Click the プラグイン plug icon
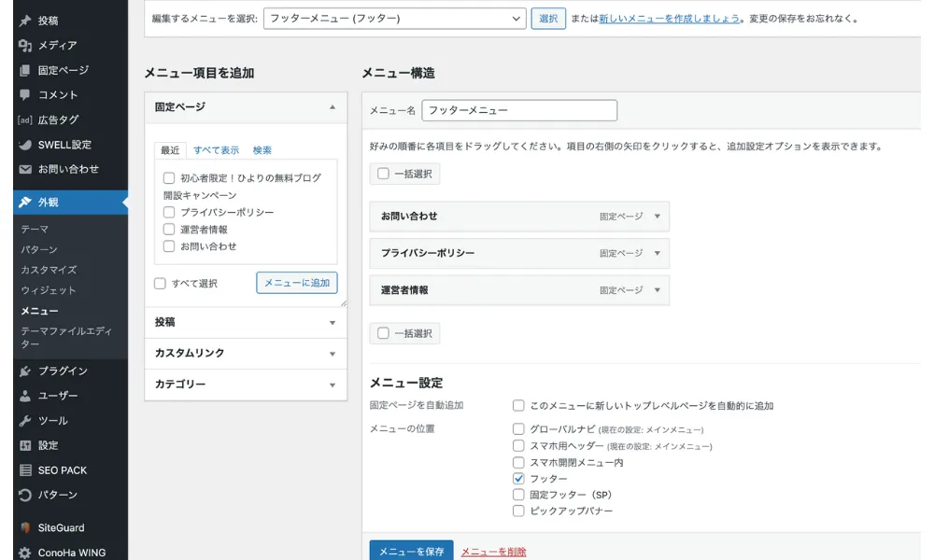Screen dimensions: 934x560 [25, 371]
